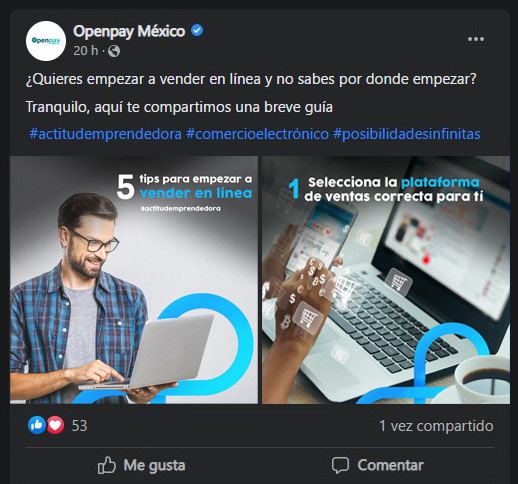
Task: Click the Openpay profile picture avatar
Action: [46, 41]
